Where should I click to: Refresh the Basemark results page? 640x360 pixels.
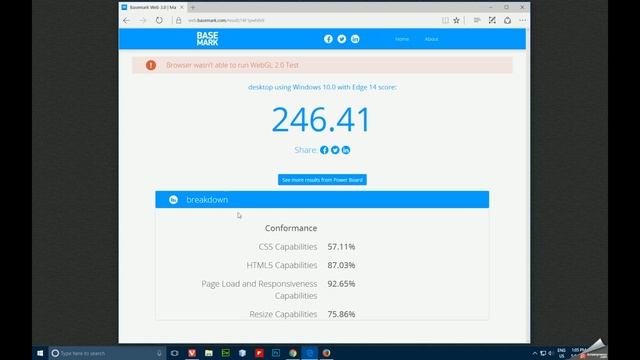[x=159, y=20]
